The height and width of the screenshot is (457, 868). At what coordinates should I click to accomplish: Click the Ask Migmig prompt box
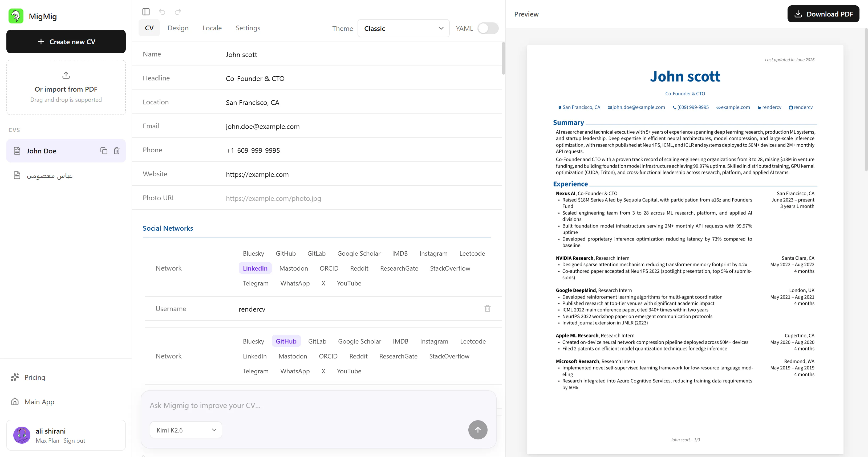click(x=318, y=406)
